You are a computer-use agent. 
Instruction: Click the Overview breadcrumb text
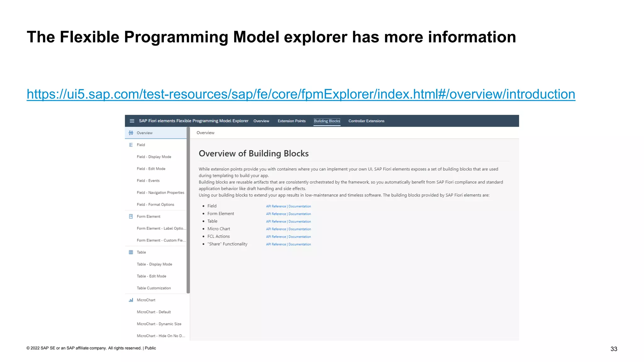[205, 133]
